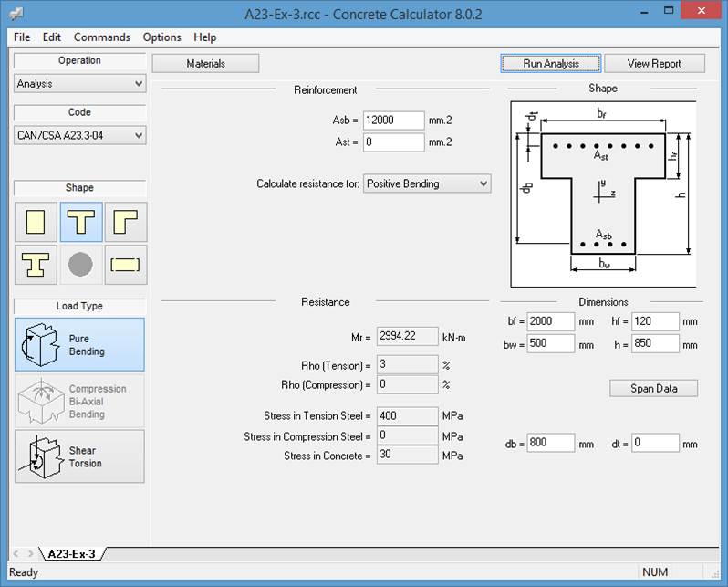The image size is (728, 587).
Task: Open the File menu
Action: point(22,37)
